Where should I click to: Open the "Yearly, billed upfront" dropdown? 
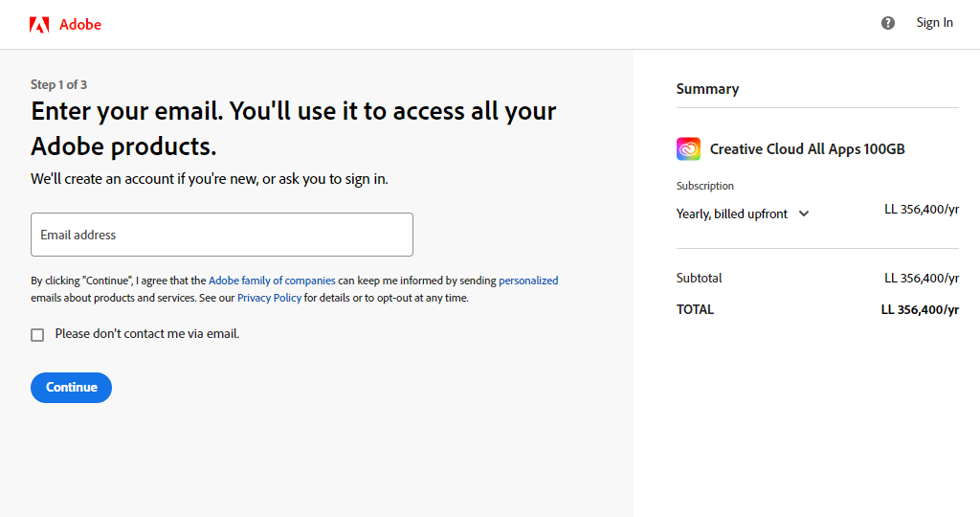[732, 214]
